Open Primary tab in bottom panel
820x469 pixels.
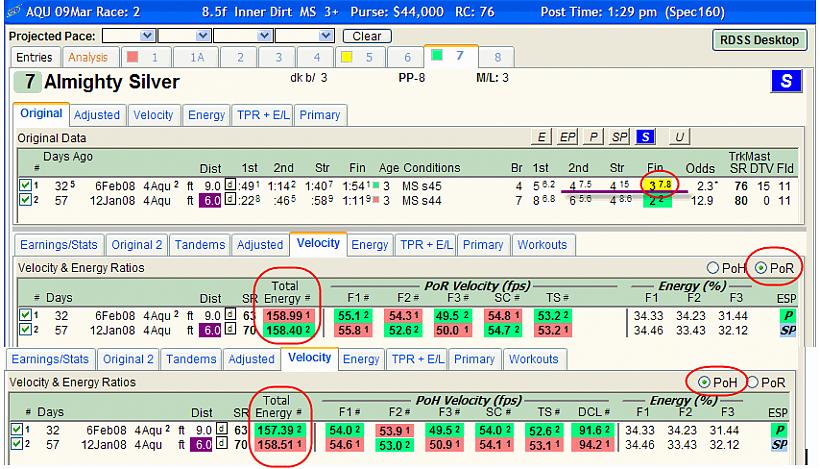click(x=474, y=359)
